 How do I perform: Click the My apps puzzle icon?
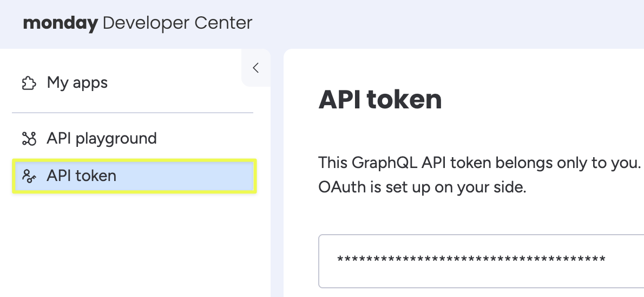[x=28, y=83]
